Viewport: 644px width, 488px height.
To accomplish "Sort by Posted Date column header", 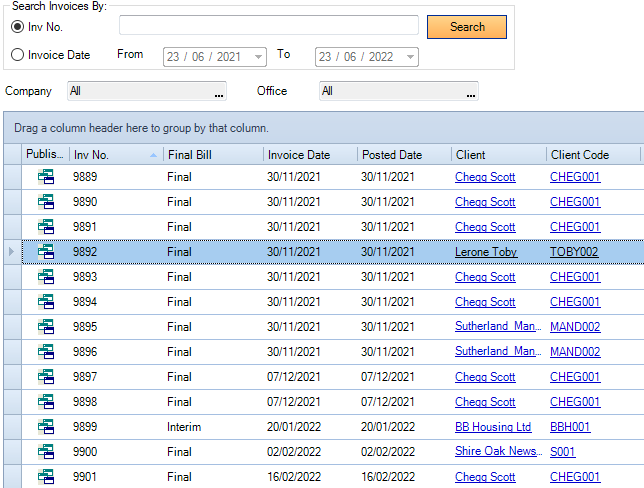I will [x=405, y=155].
